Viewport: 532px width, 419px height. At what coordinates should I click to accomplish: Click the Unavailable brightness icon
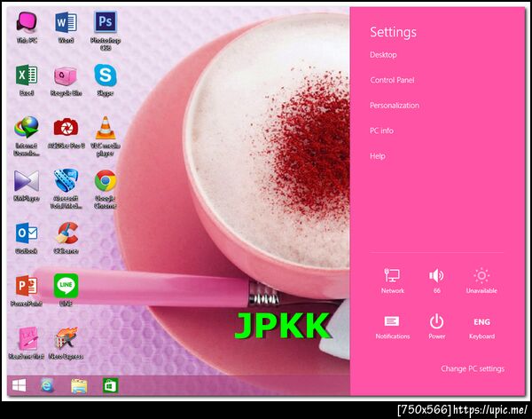(481, 281)
